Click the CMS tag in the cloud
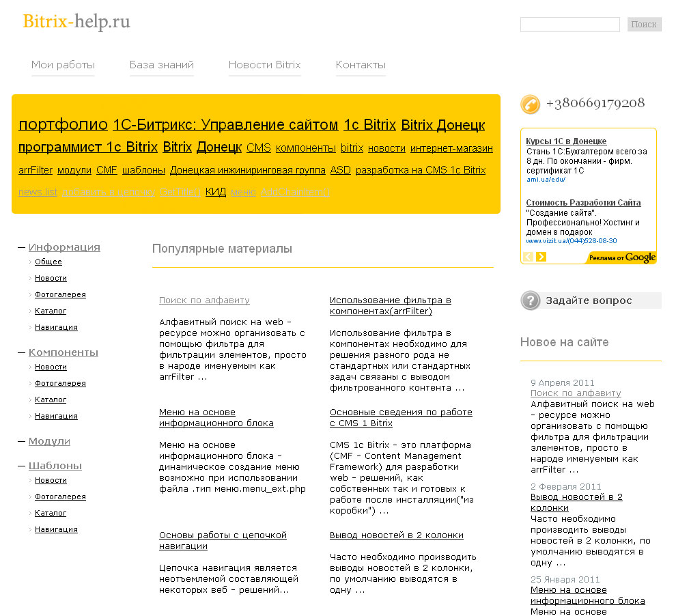The height and width of the screenshot is (616, 676). click(259, 148)
